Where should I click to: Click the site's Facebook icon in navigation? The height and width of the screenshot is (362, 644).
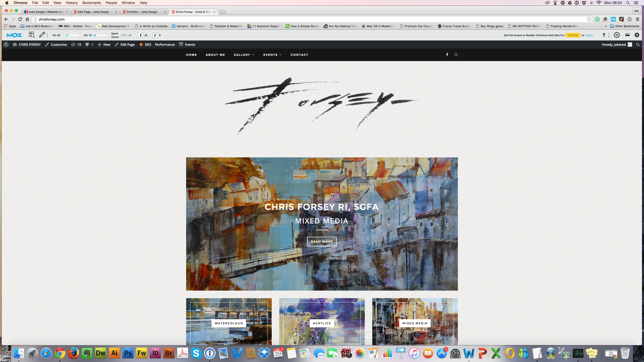click(x=447, y=55)
